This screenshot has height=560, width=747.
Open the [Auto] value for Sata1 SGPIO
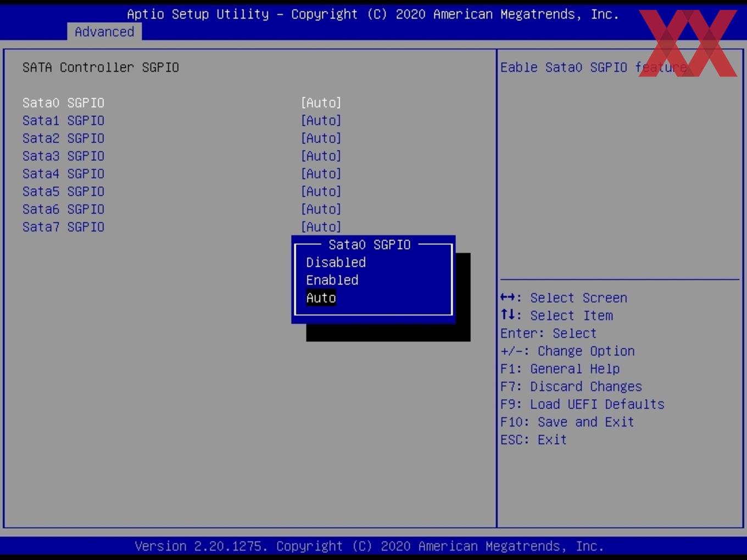321,120
